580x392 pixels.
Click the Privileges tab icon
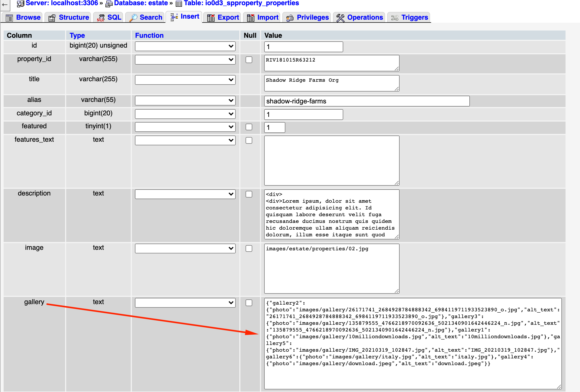click(x=290, y=18)
